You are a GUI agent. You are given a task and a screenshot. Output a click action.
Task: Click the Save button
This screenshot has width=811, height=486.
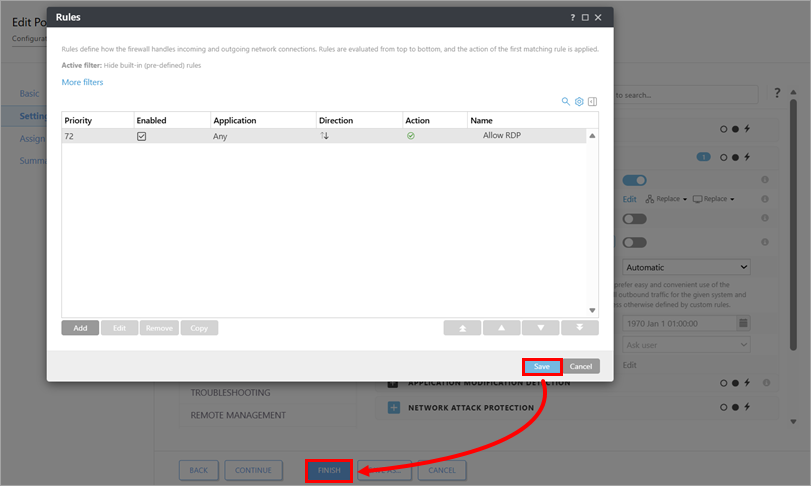pos(541,367)
